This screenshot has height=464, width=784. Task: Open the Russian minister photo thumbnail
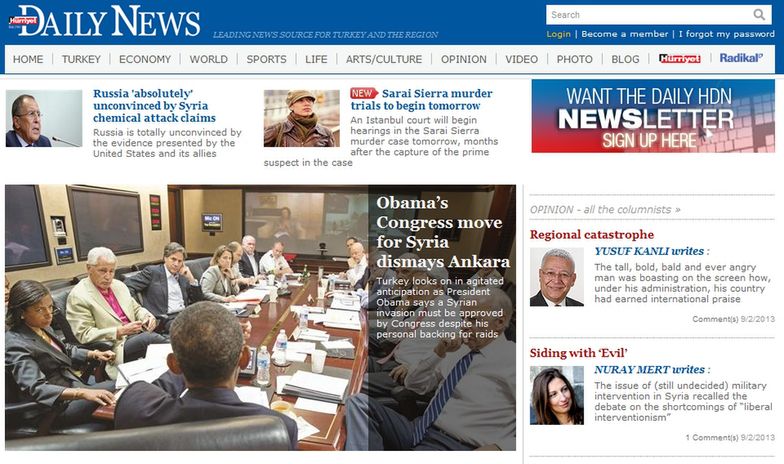44,118
